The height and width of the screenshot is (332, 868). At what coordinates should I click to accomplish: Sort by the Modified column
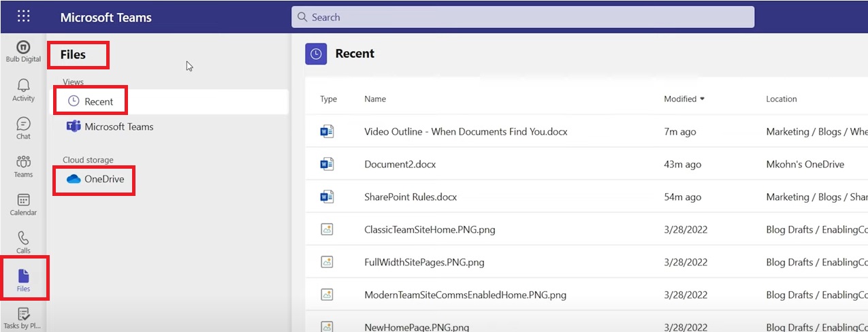pos(684,99)
